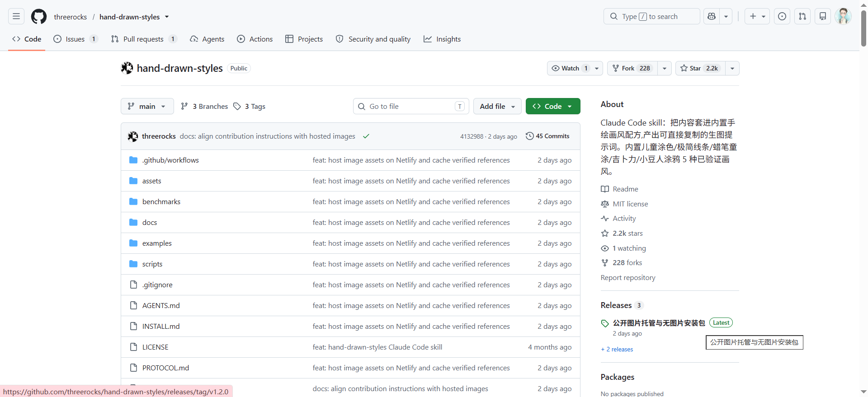
Task: Click the Type / to search box
Action: pos(651,16)
